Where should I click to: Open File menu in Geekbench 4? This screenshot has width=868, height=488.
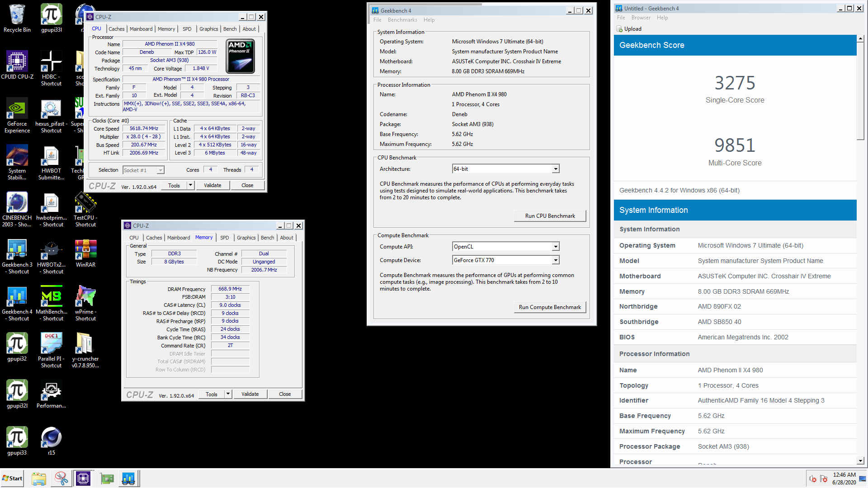click(377, 20)
